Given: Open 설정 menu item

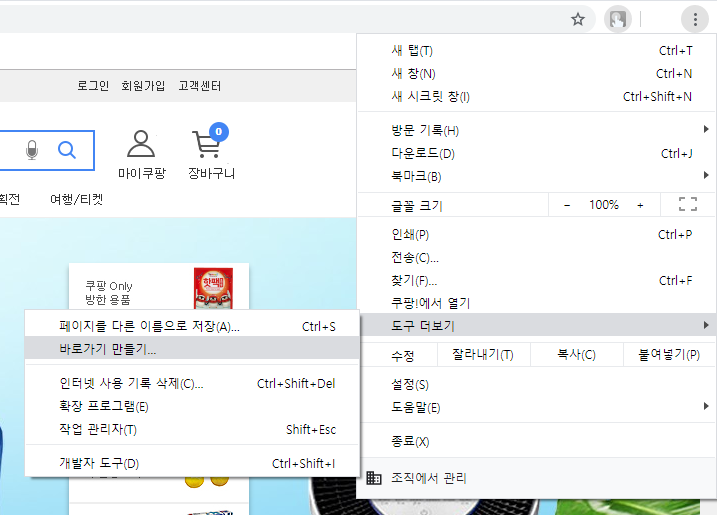Looking at the screenshot, I should pos(536,384).
